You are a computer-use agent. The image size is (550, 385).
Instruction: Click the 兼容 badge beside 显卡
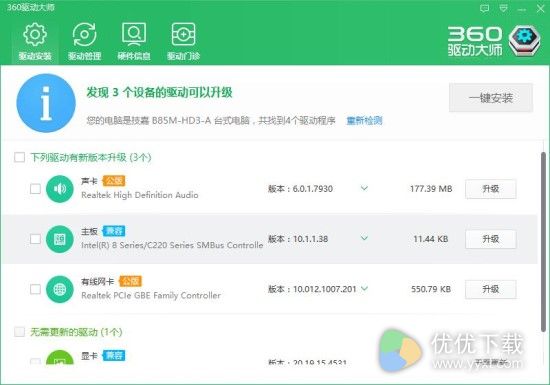click(114, 356)
